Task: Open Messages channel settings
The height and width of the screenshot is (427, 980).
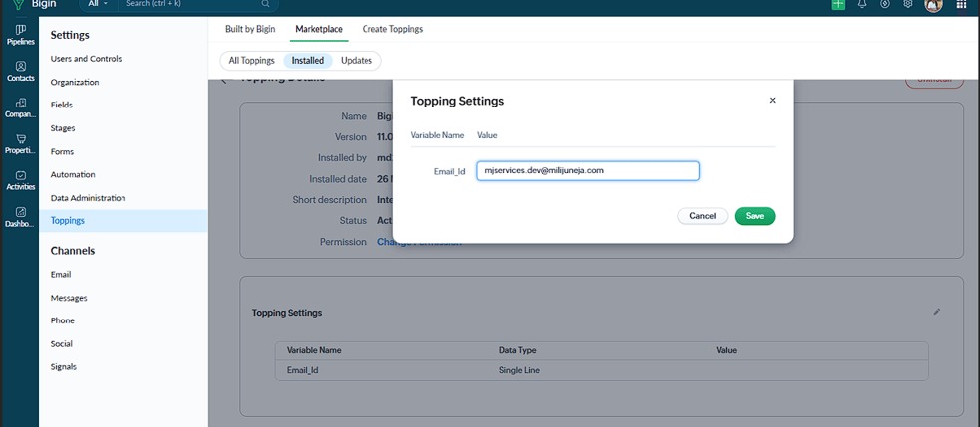Action: pyautogui.click(x=69, y=298)
